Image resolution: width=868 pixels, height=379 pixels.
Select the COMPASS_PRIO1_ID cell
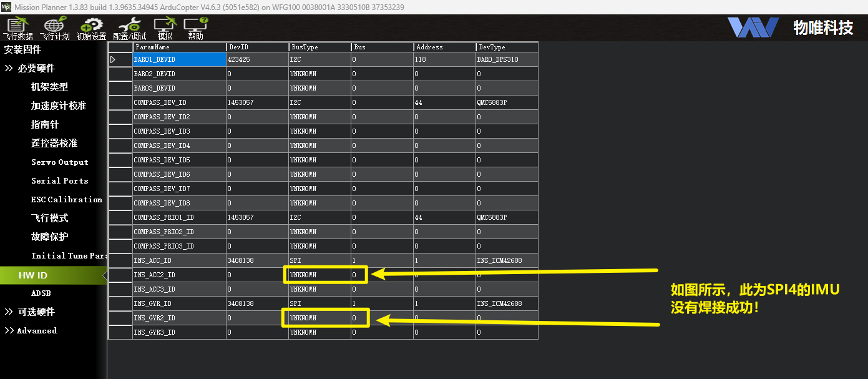click(x=179, y=217)
